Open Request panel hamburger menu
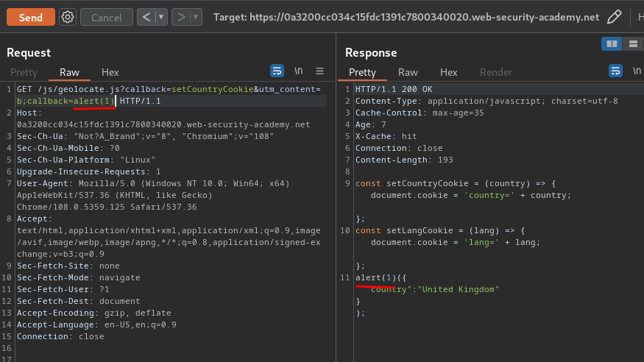The width and height of the screenshot is (644, 362). (x=319, y=71)
